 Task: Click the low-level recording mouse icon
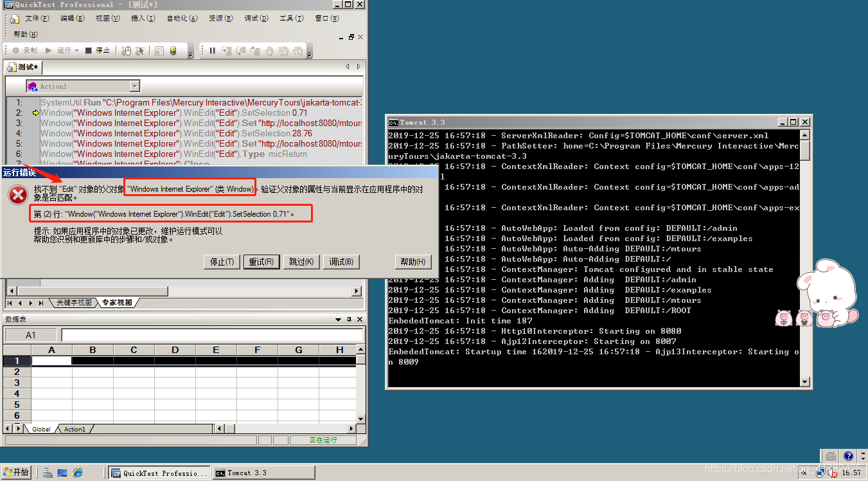coord(126,51)
